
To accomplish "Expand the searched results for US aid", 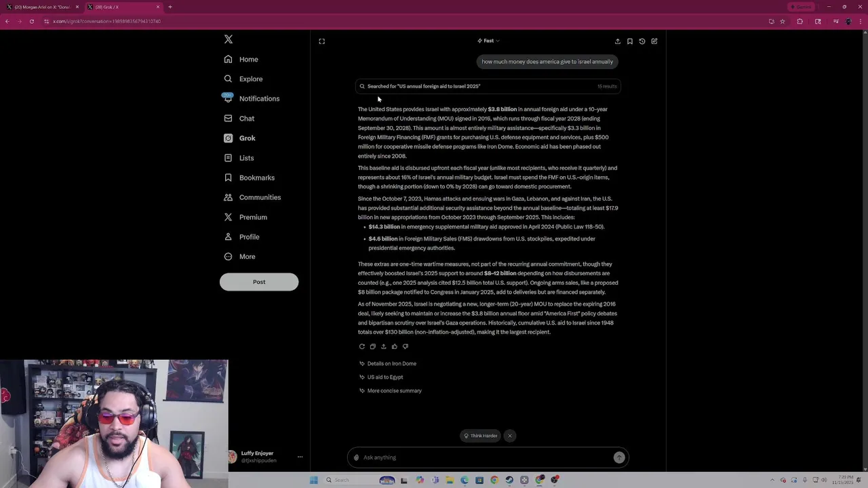I will [x=488, y=86].
